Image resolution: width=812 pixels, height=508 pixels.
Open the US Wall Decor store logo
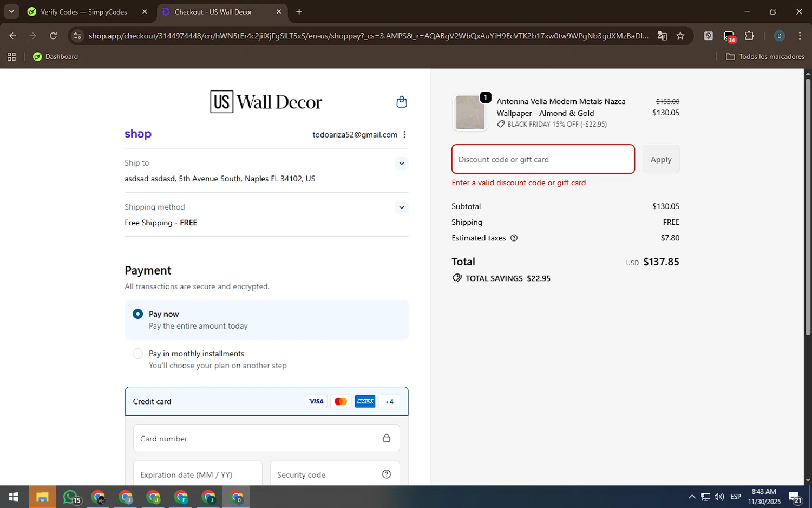(x=266, y=102)
